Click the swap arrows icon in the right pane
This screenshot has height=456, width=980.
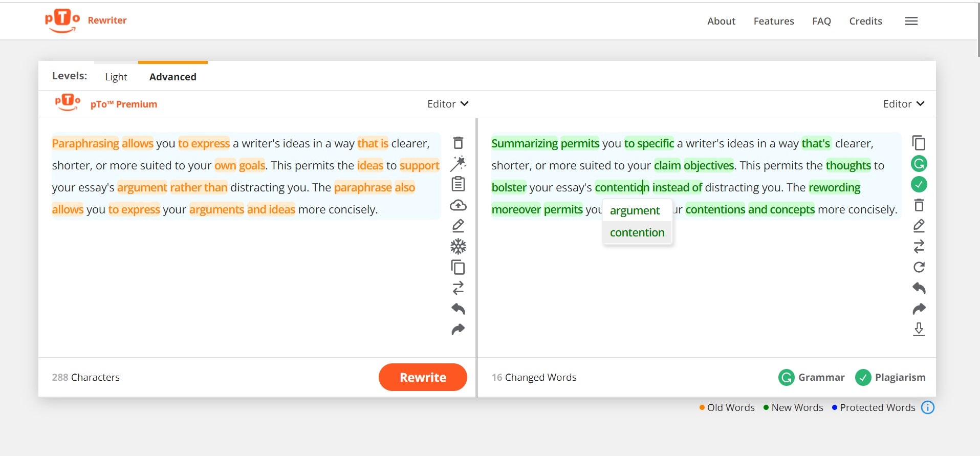coord(919,247)
